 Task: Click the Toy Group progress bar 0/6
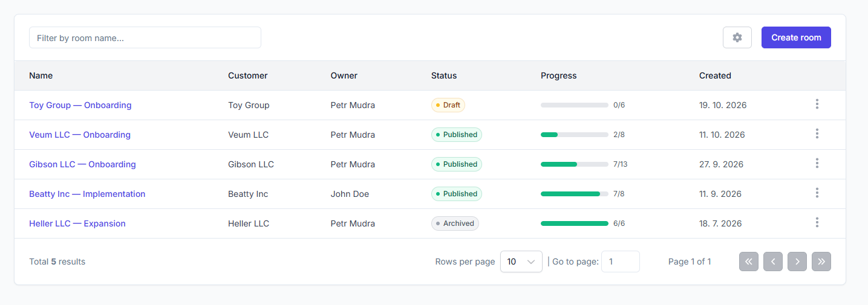pos(575,105)
